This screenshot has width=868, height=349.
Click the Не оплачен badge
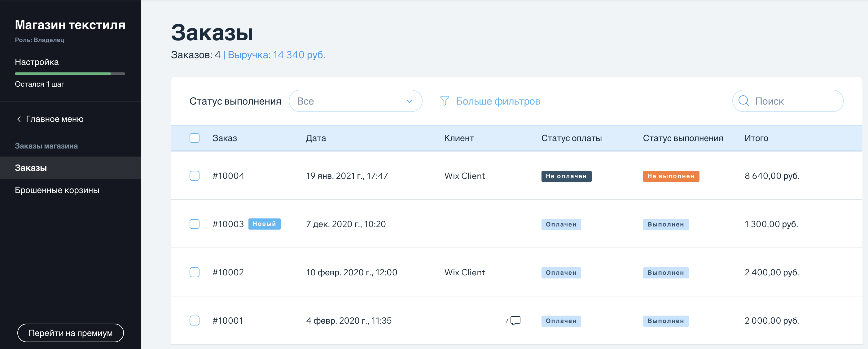(566, 176)
